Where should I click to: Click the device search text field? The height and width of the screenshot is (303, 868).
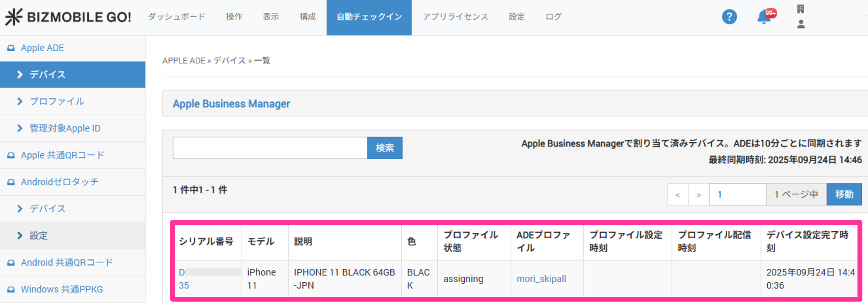tap(270, 148)
